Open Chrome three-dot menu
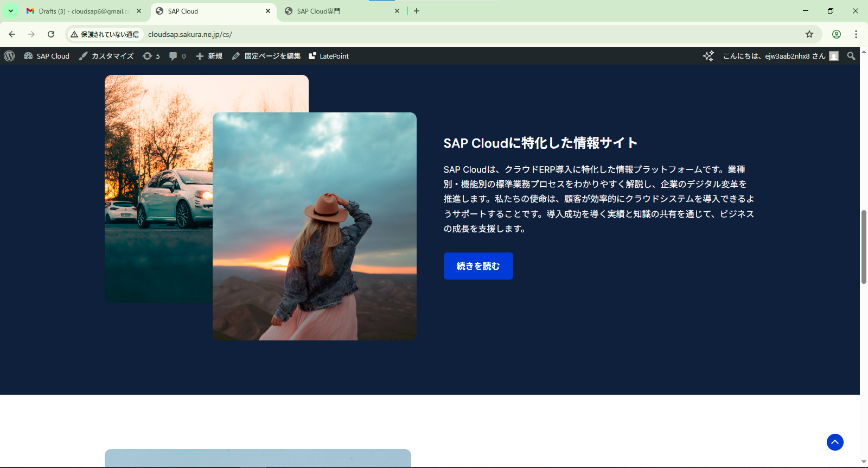 (x=856, y=34)
